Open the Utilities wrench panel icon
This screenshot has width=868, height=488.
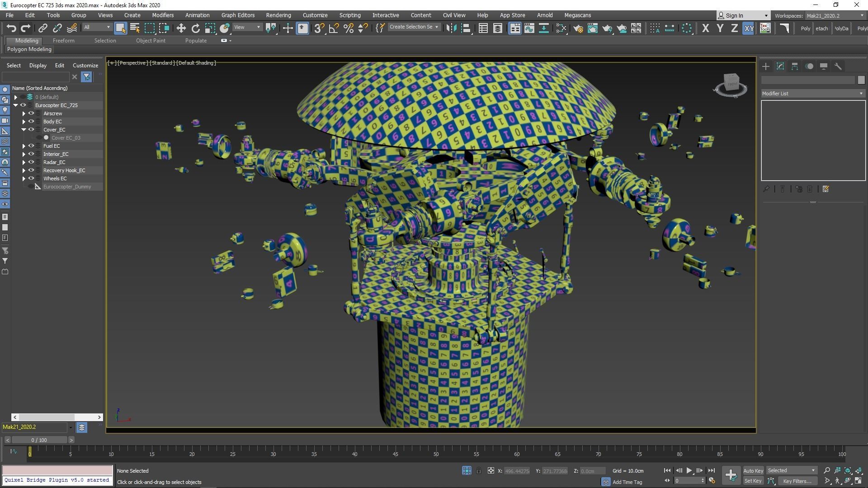(838, 66)
